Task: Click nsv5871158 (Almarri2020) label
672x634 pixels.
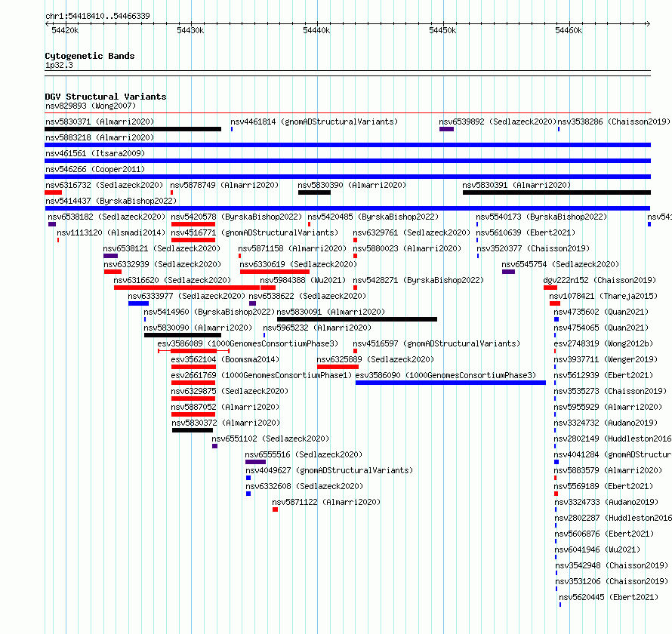Action: point(292,248)
